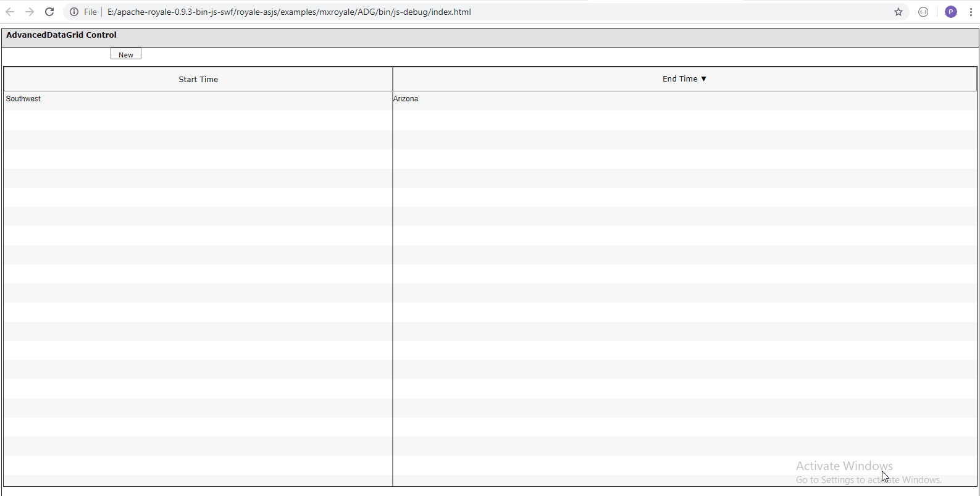Toggle End Time sort arrow
980x496 pixels.
(703, 79)
